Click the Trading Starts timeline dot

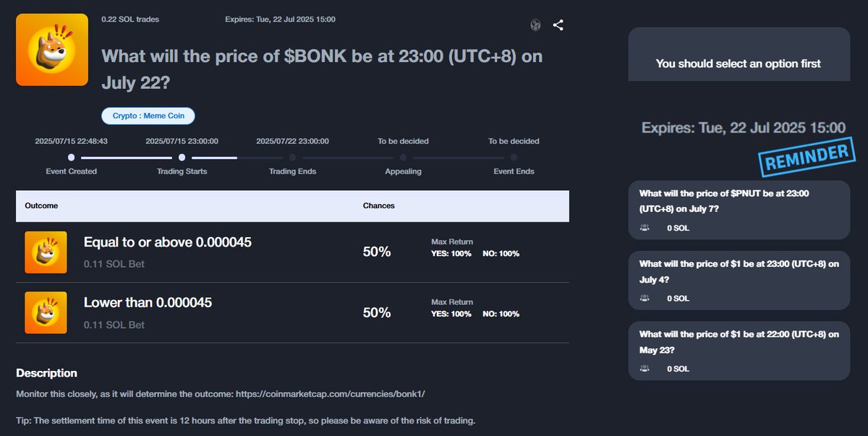click(x=182, y=157)
